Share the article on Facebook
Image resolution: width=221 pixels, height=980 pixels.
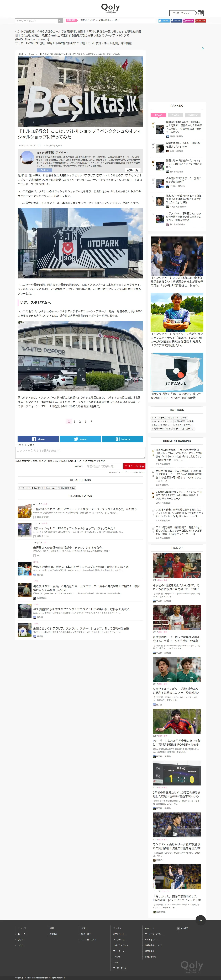click(x=38, y=439)
